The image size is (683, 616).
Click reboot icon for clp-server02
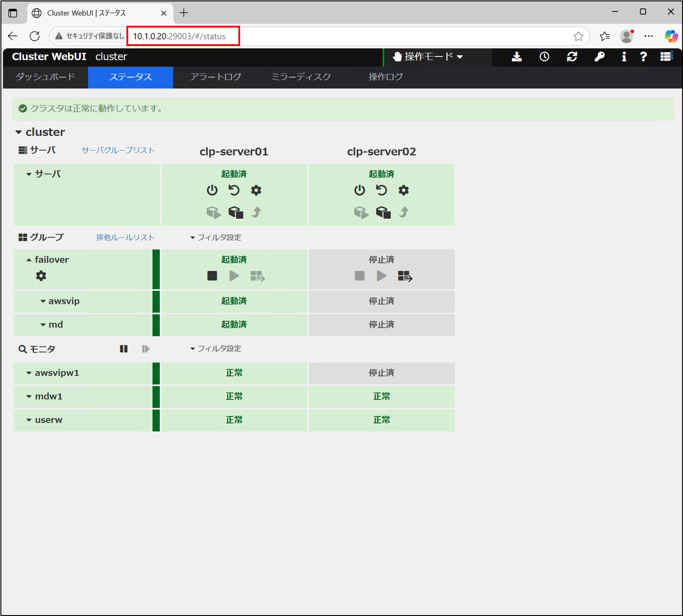coord(381,190)
